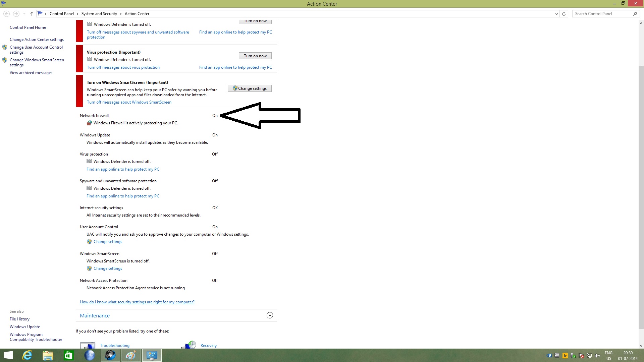Screen dimensions: 644x362
Task: Click inside Search Control Panel field
Action: coord(602,14)
